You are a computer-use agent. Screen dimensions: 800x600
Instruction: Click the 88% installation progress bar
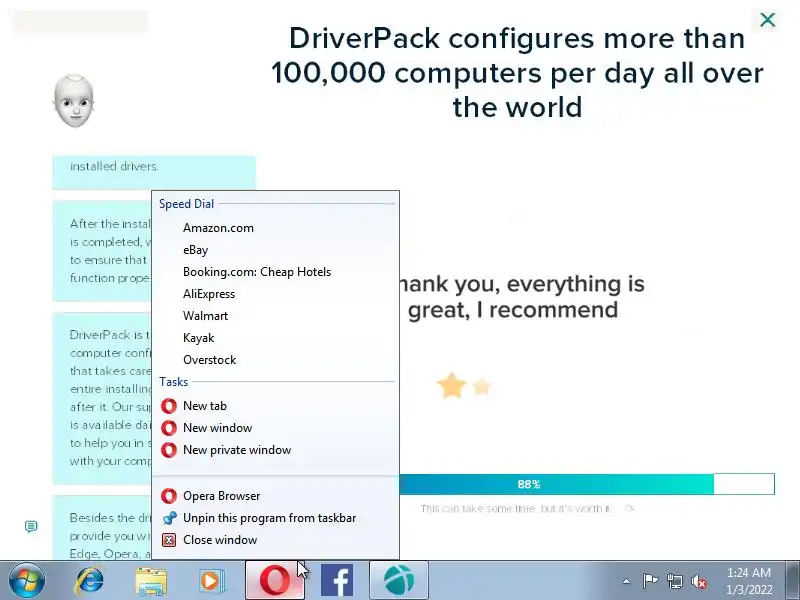click(x=587, y=484)
